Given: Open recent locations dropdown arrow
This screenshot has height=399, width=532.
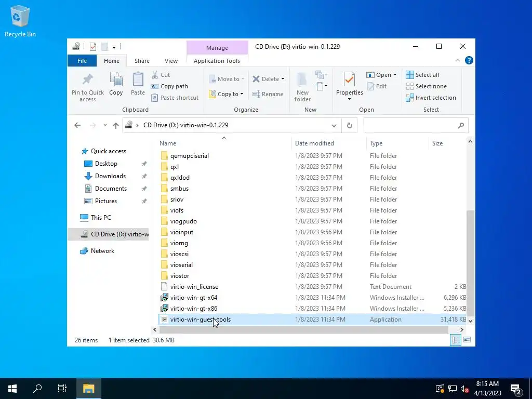Looking at the screenshot, I should click(105, 125).
